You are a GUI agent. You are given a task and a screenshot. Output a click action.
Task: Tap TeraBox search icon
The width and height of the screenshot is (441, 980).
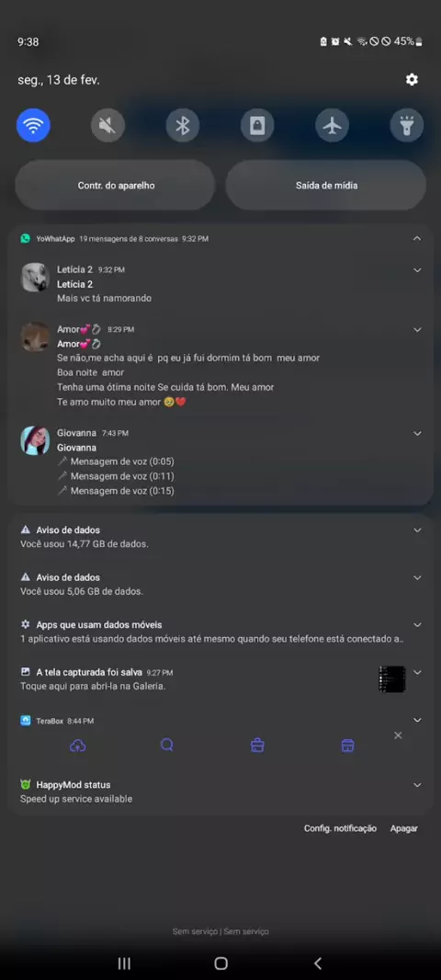coord(167,745)
